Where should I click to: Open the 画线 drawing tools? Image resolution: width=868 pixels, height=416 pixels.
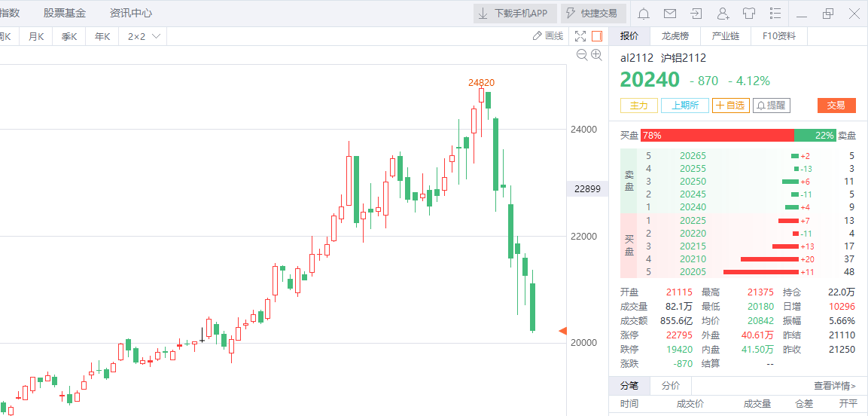click(547, 36)
